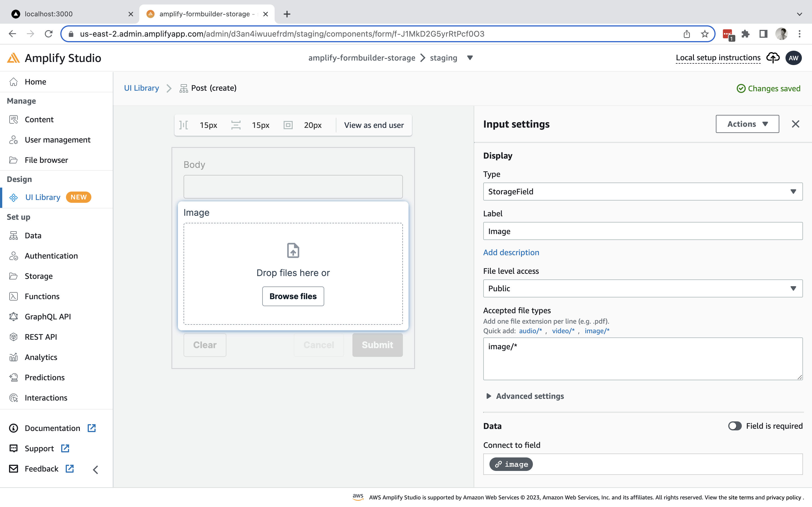Open Authentication setup
The width and height of the screenshot is (812, 507).
point(51,256)
